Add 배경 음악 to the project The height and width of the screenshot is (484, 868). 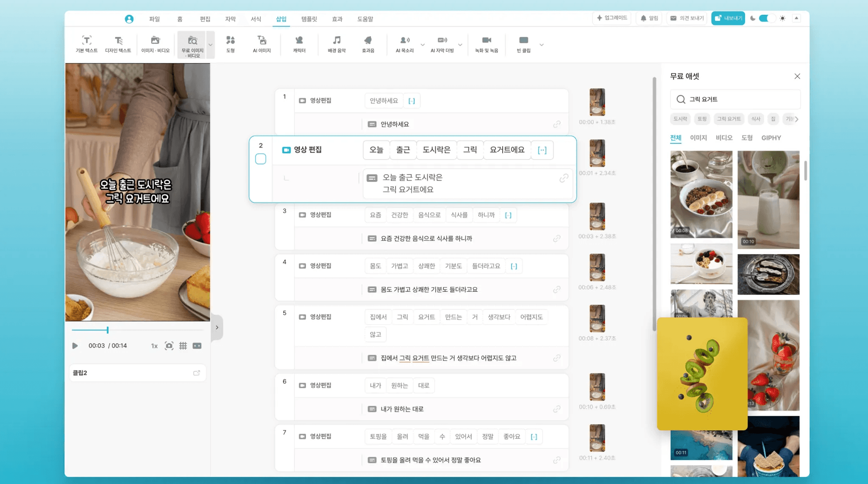(x=336, y=44)
